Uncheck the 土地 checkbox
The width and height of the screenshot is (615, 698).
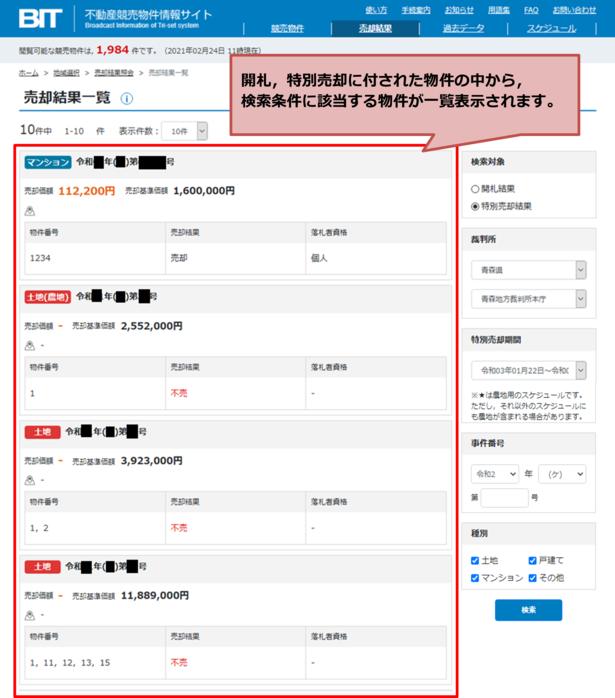coord(476,560)
